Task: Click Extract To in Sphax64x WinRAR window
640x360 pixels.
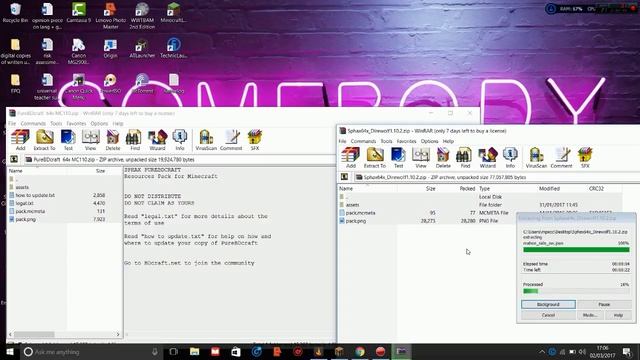Action: (375, 158)
